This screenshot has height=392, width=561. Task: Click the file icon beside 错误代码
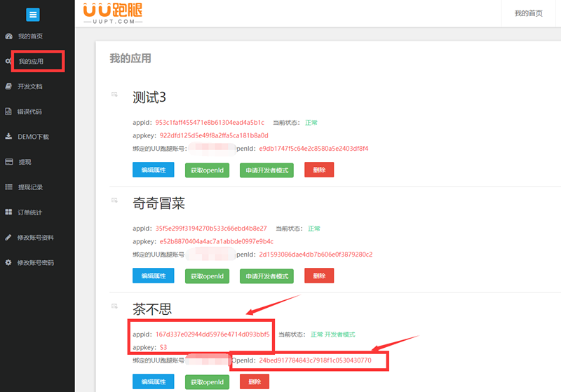[x=8, y=111]
